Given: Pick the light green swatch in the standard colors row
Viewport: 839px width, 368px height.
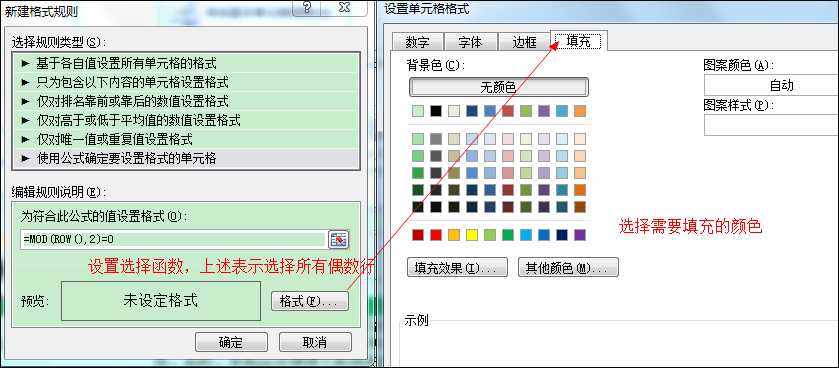Looking at the screenshot, I should [x=490, y=235].
